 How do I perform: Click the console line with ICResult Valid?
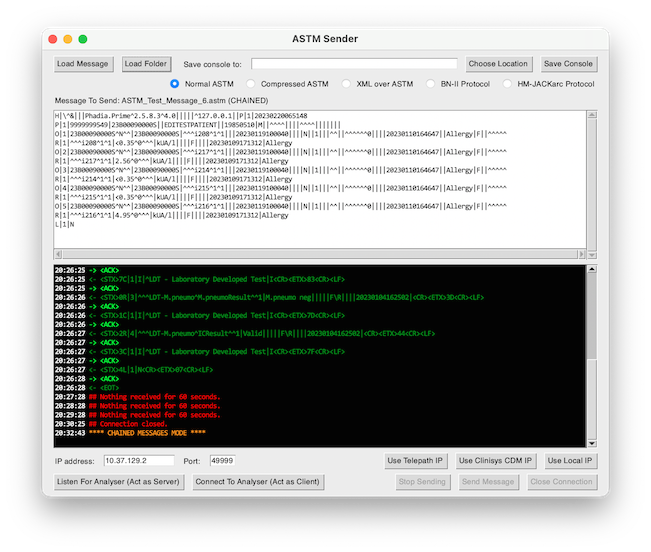[245, 334]
